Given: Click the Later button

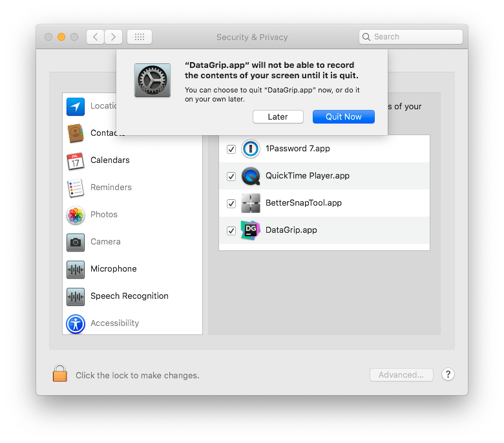Looking at the screenshot, I should point(278,116).
